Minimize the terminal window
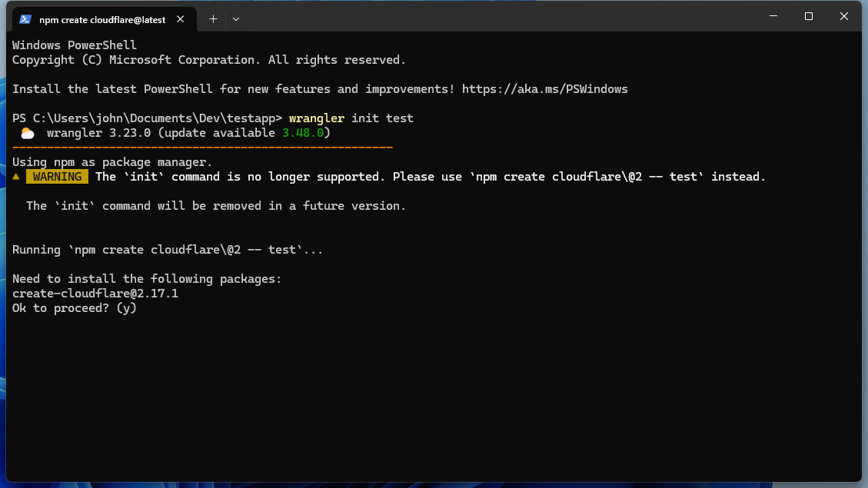The height and width of the screenshot is (488, 868). point(773,16)
